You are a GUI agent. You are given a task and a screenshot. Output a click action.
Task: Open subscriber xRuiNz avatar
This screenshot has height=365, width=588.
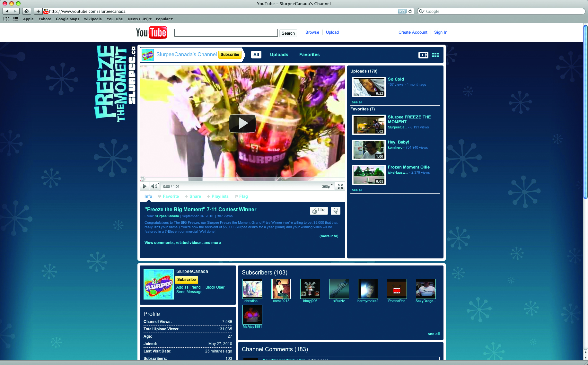(x=339, y=289)
